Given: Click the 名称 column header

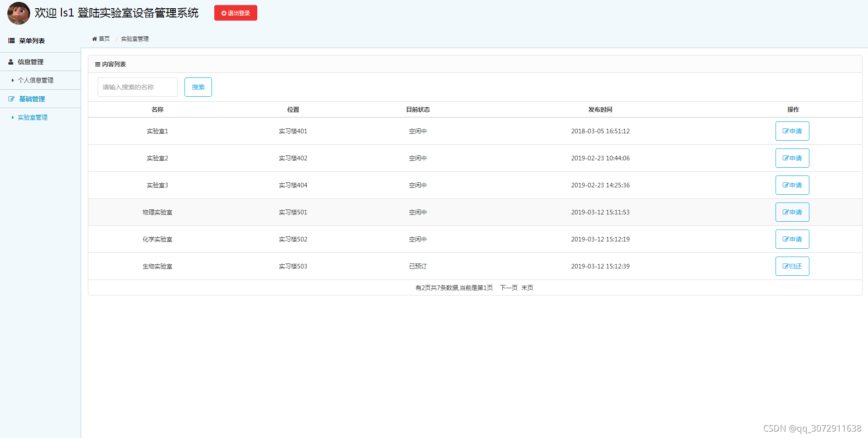Looking at the screenshot, I should pos(157,109).
